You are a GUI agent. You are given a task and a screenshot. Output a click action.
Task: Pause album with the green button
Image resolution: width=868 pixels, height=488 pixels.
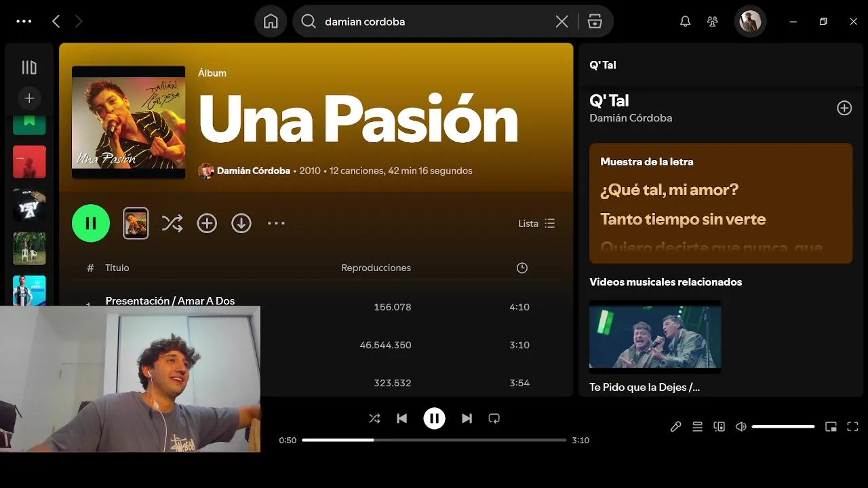[91, 223]
